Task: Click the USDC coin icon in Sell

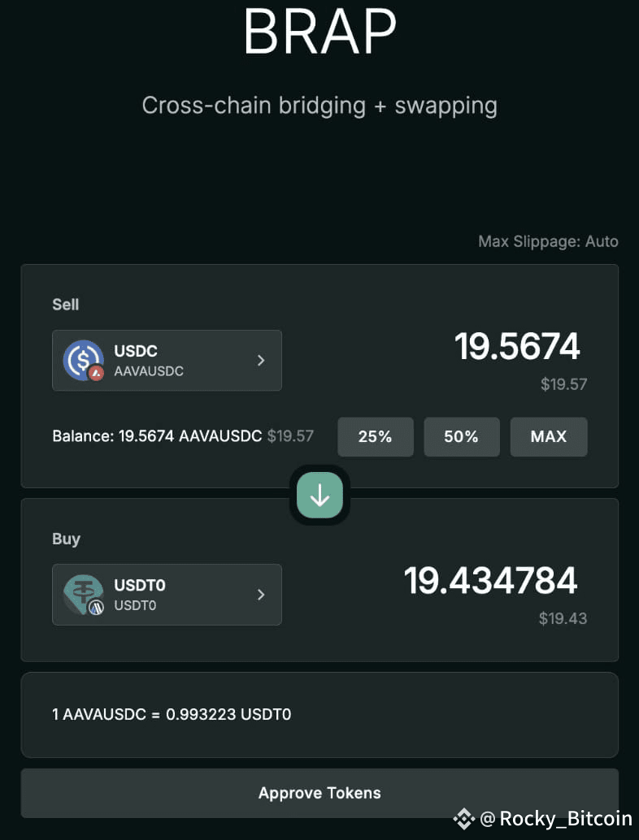Action: 83,360
